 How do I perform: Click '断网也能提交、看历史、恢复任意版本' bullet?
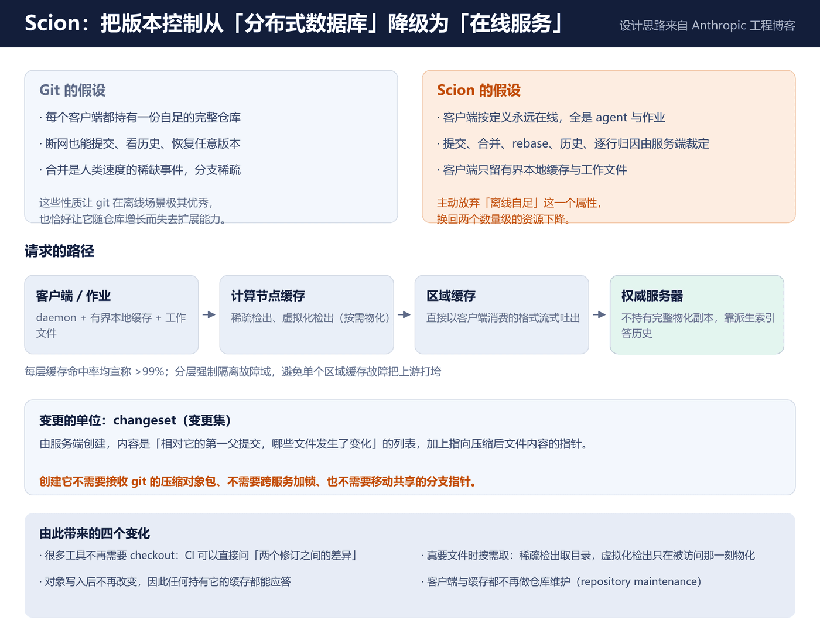point(140,143)
